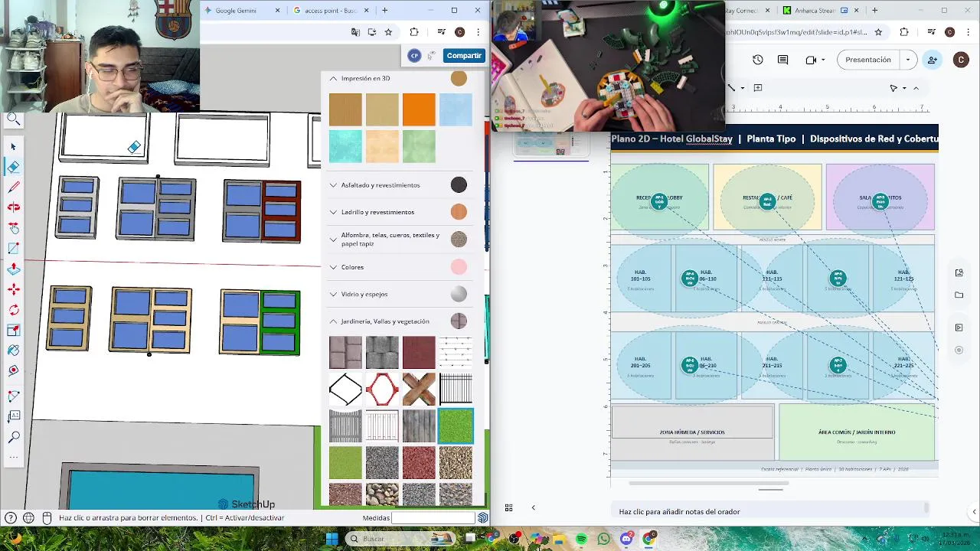The height and width of the screenshot is (551, 980).
Task: Open the Presentación dropdown arrow in Slides
Action: (908, 60)
